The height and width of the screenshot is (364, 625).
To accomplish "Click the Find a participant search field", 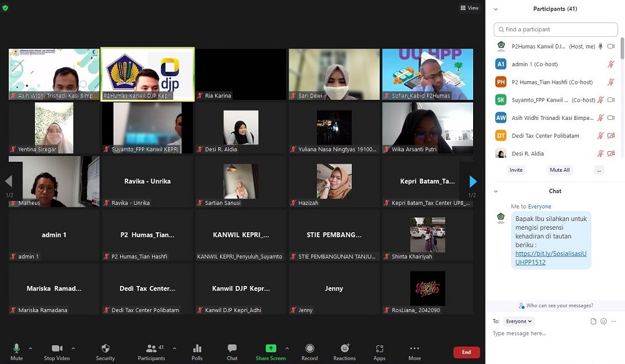I will pos(556,29).
